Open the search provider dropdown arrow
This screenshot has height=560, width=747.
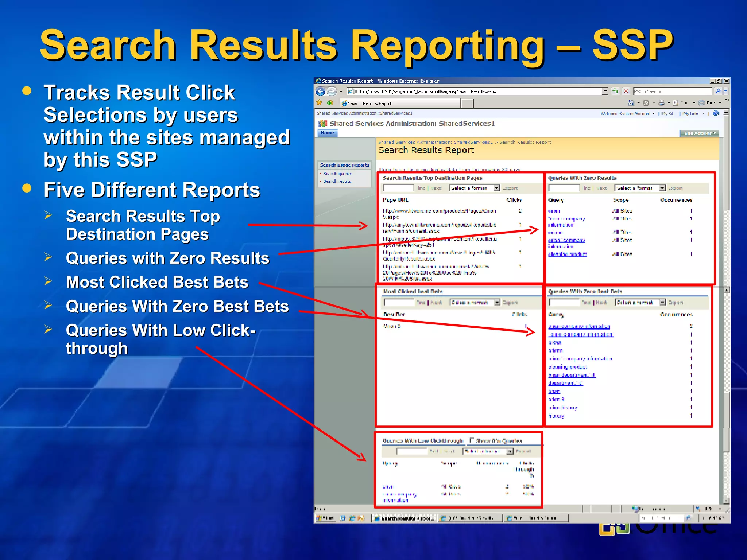click(x=726, y=91)
